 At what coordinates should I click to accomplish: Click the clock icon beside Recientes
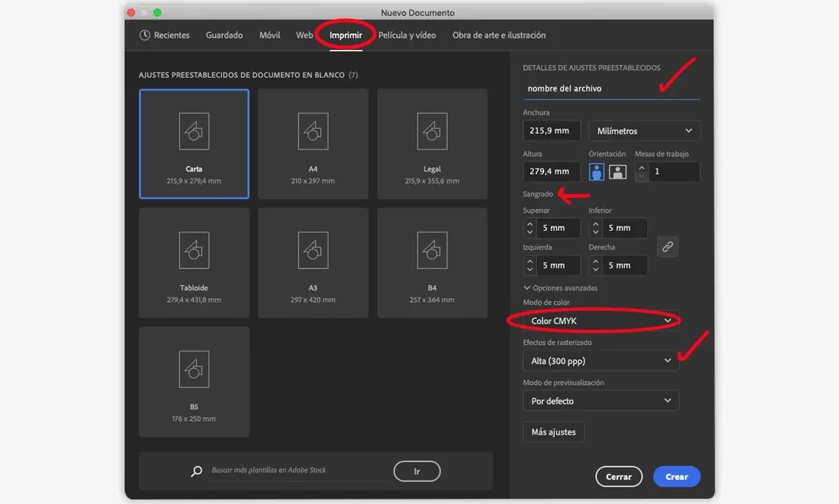click(x=145, y=35)
